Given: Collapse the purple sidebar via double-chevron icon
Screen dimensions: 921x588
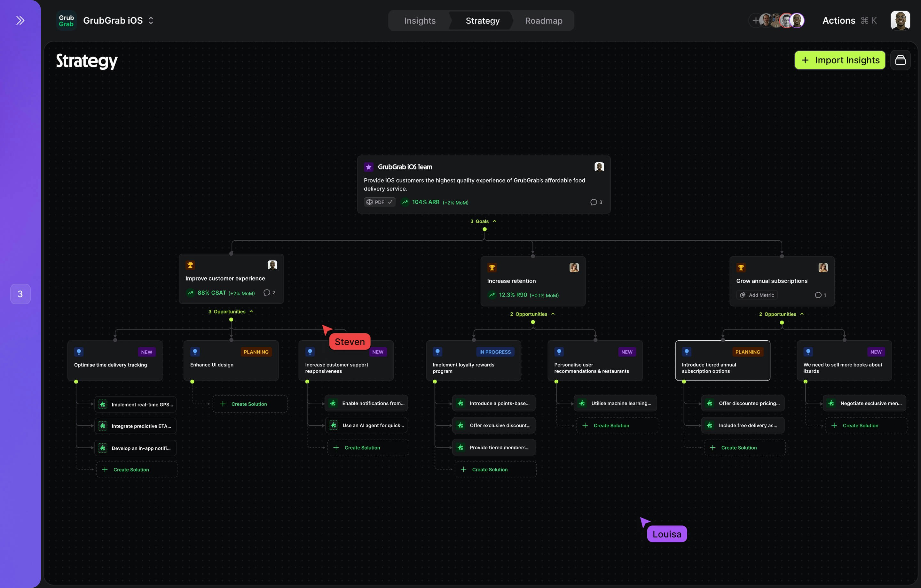Looking at the screenshot, I should [x=20, y=20].
